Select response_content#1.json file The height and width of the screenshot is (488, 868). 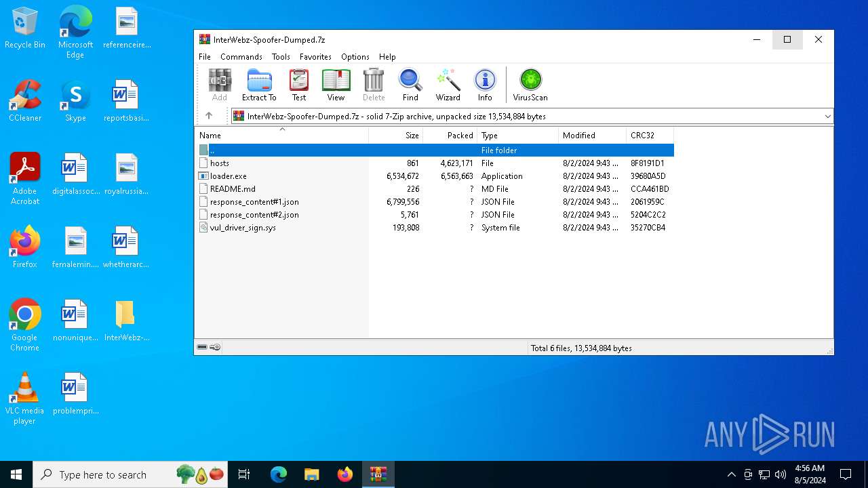[435, 201]
